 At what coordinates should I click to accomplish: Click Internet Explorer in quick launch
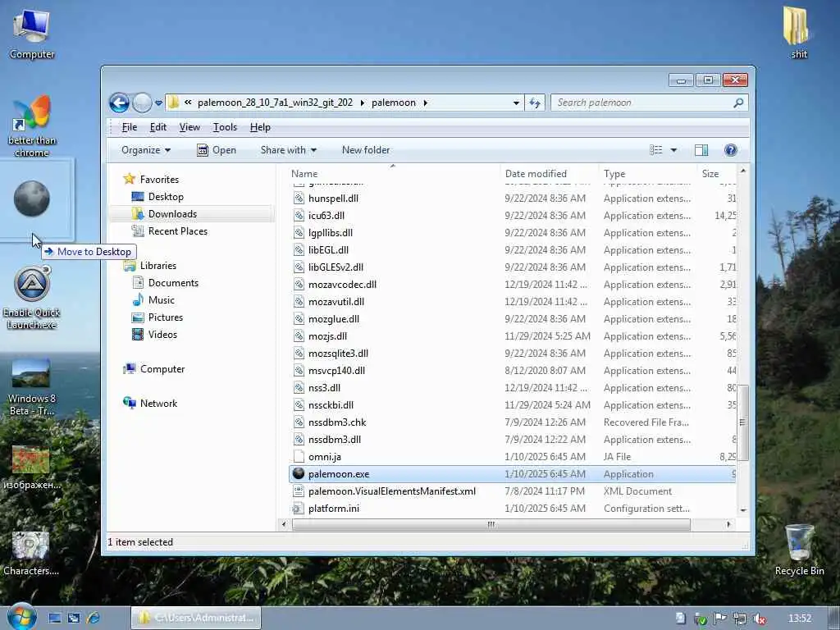pos(93,618)
